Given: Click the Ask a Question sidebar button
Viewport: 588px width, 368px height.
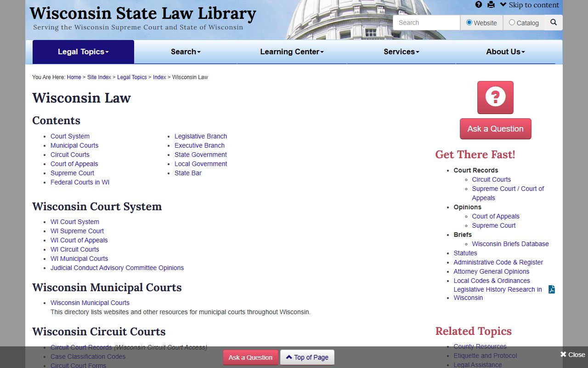Looking at the screenshot, I should coord(495,129).
